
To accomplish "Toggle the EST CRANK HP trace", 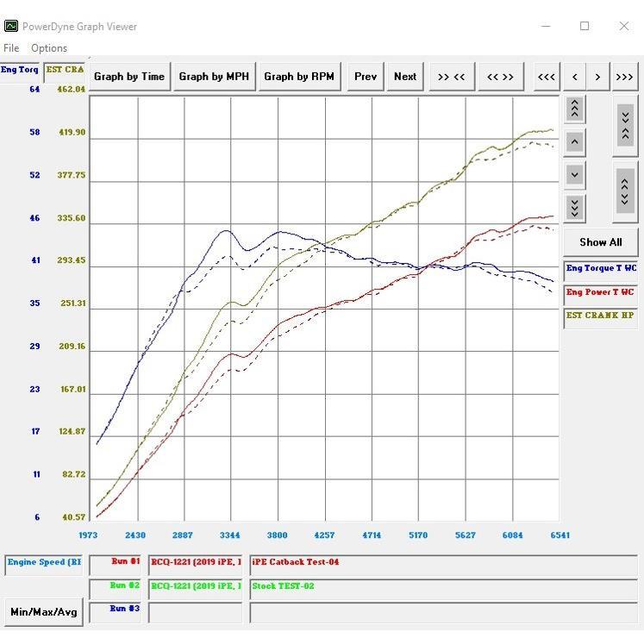I will pyautogui.click(x=600, y=316).
